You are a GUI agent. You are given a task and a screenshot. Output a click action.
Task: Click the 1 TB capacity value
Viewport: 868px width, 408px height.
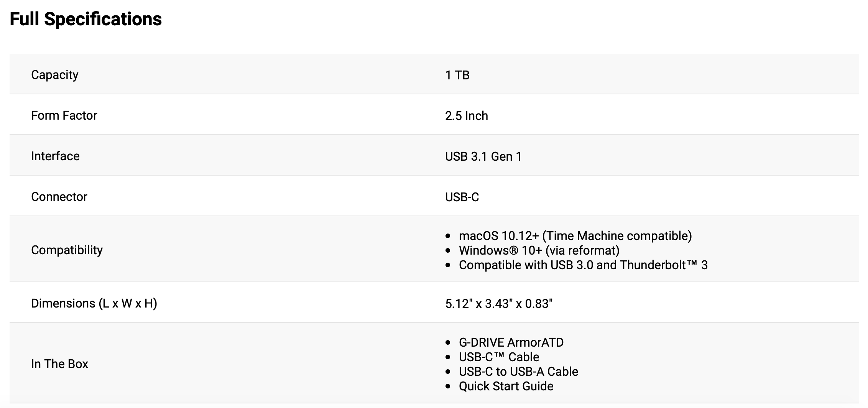click(457, 75)
